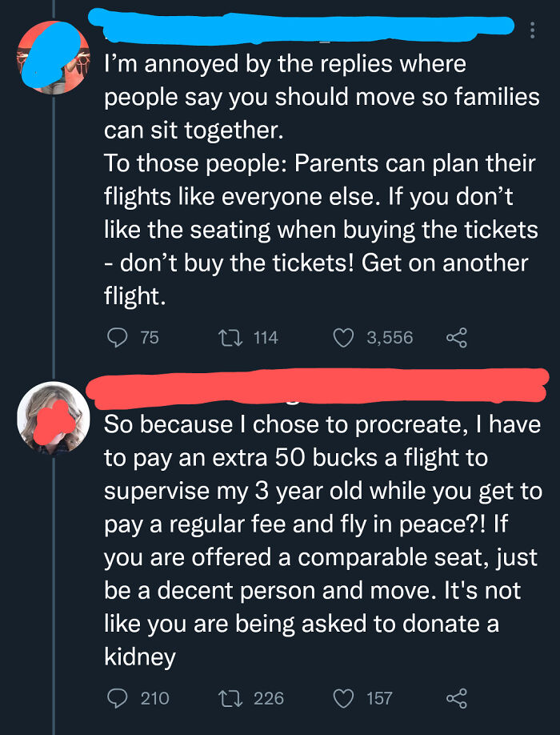Click the blue-redacted username on the first tweet
This screenshot has width=560, height=735.
[304, 26]
